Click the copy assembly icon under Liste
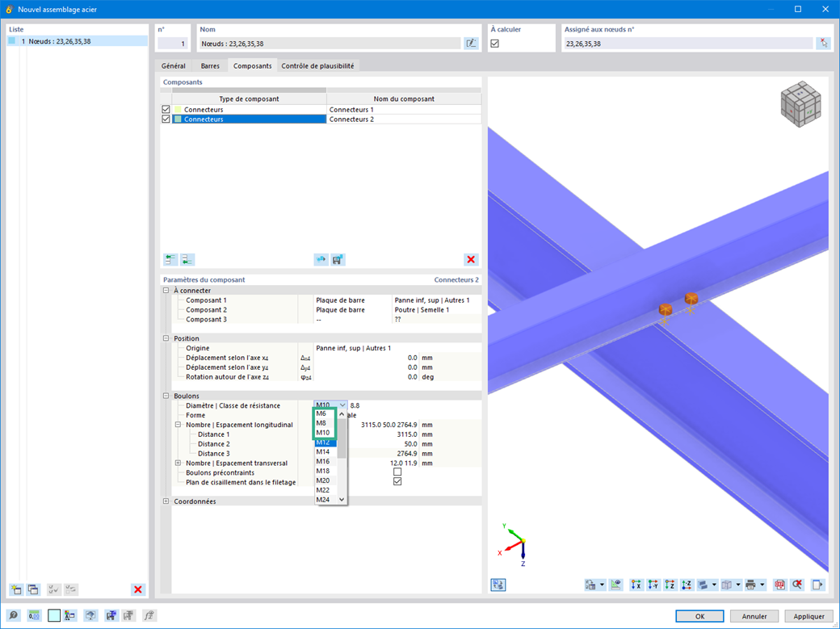 pos(32,589)
